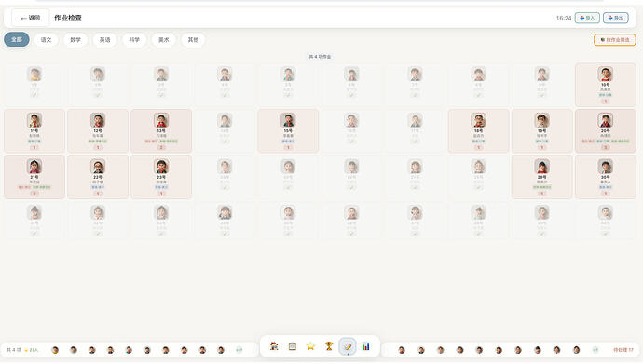643x364 pixels.
Task: Open the trophy ranking icon in dock
Action: coord(329,346)
